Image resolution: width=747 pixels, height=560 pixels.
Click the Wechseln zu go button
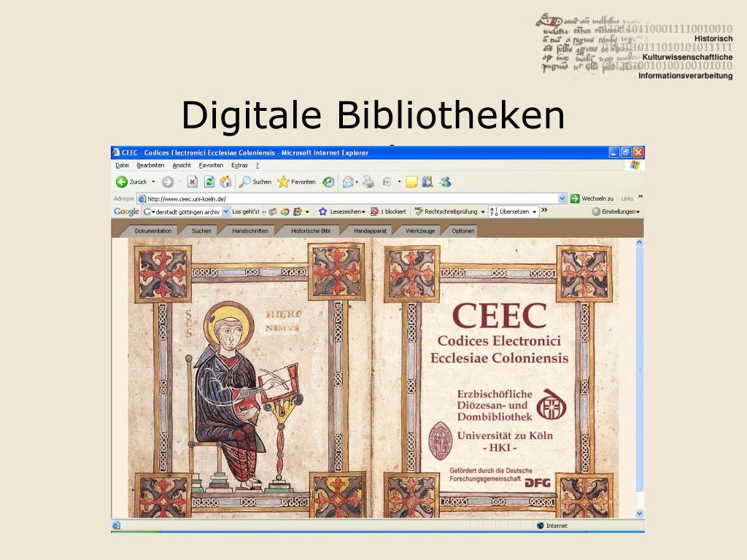point(592,198)
